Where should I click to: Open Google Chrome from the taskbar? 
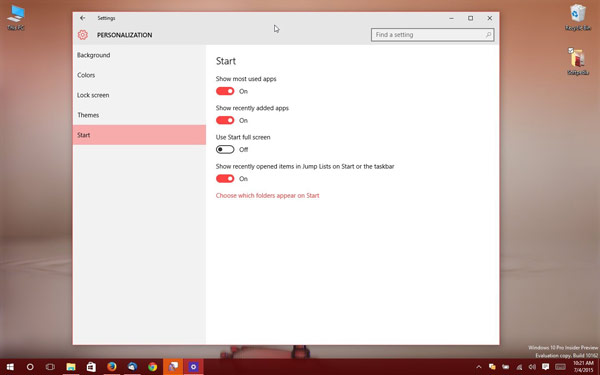click(152, 367)
